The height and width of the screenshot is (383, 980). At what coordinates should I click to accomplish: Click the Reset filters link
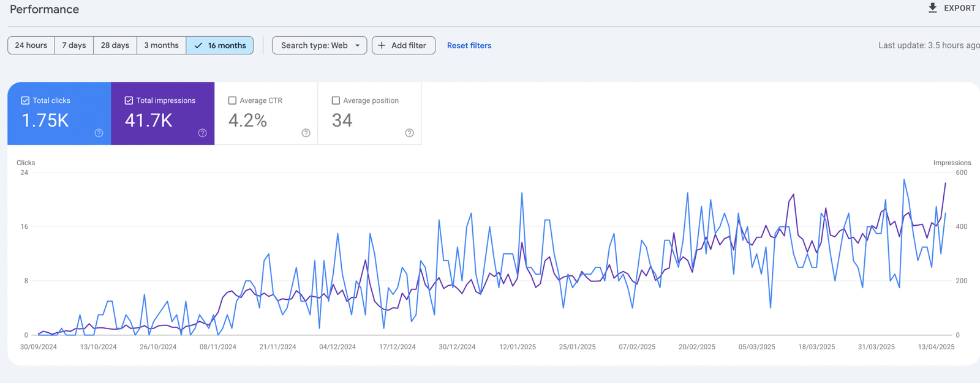click(469, 45)
